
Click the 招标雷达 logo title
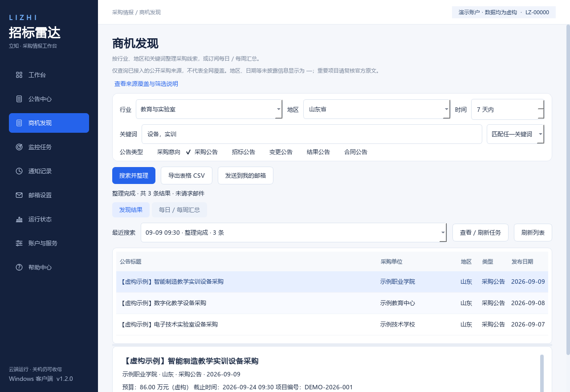pos(35,33)
